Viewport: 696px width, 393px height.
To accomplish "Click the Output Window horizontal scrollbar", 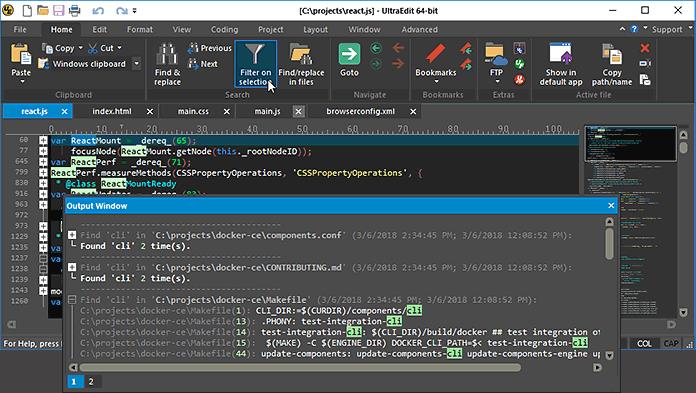I will pos(300,368).
